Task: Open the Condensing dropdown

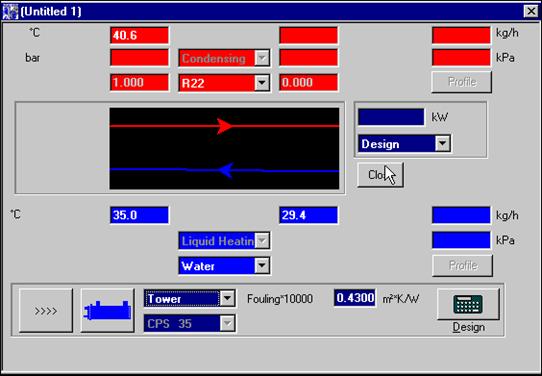Action: [x=262, y=58]
